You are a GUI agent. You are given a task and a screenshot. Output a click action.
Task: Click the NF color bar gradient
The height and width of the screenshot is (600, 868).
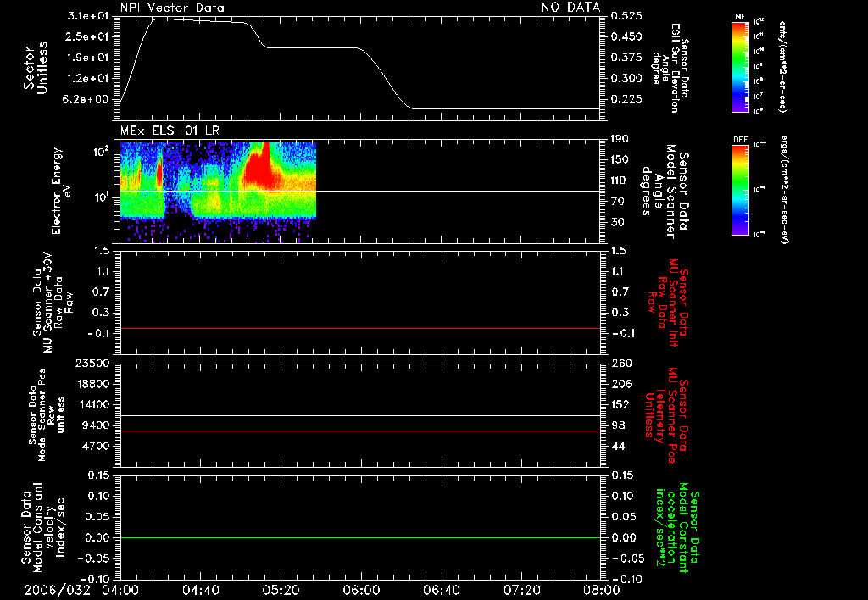(740, 66)
